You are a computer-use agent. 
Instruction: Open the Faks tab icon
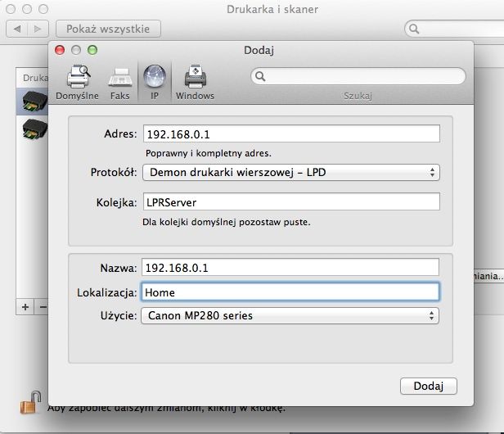tap(120, 78)
